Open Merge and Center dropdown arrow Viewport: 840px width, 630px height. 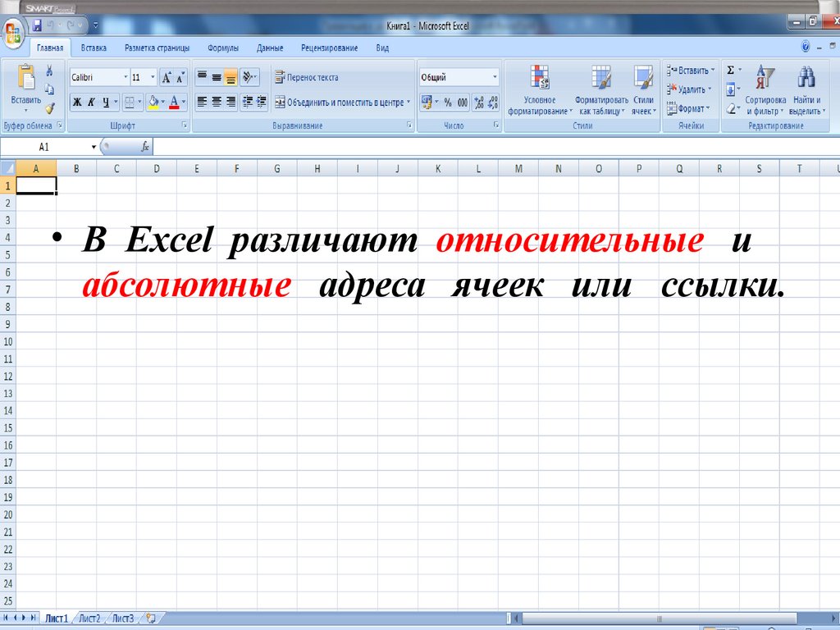(409, 102)
